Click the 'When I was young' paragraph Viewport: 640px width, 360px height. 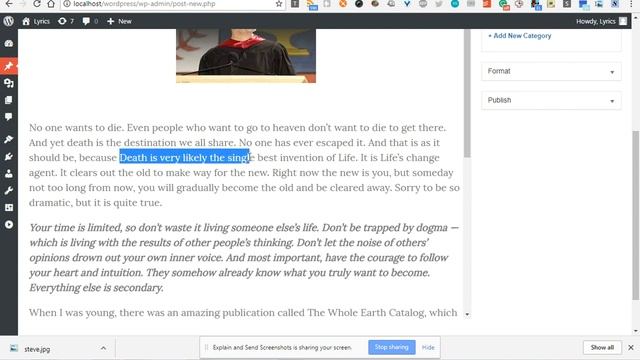click(x=243, y=313)
